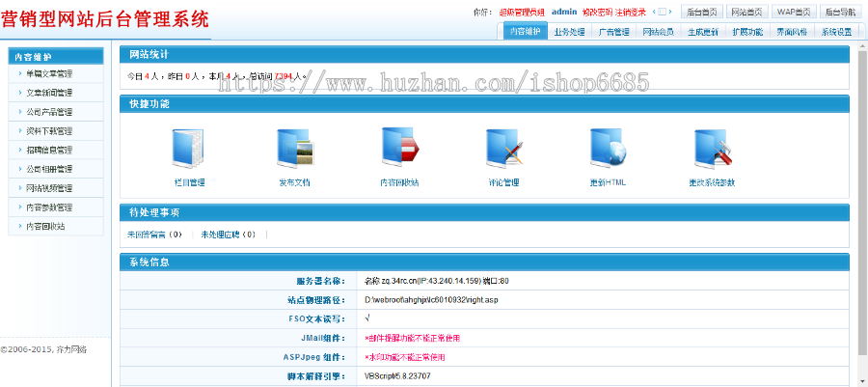
Task: Open the 未回复留言 link
Action: (x=149, y=235)
